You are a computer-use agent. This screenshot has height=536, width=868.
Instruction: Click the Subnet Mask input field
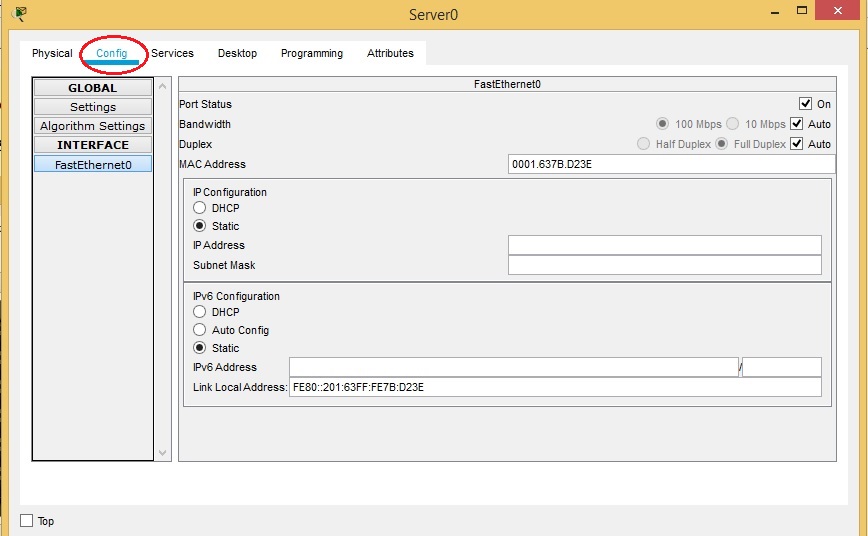coord(664,265)
